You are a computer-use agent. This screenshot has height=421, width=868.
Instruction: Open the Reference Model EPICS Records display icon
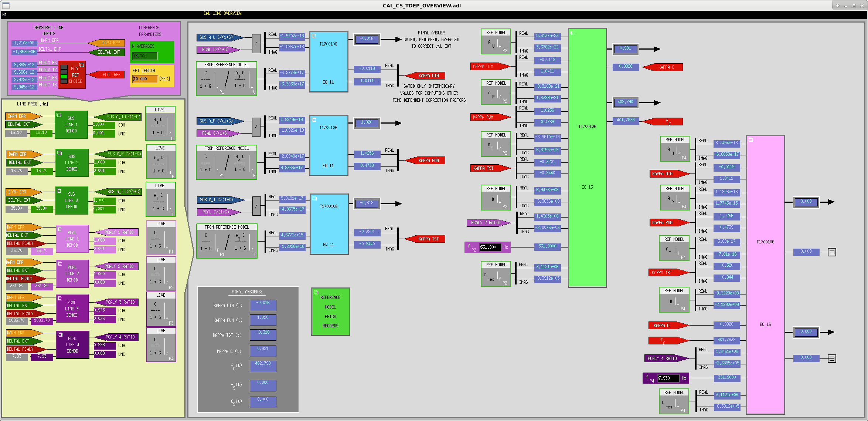click(x=316, y=293)
